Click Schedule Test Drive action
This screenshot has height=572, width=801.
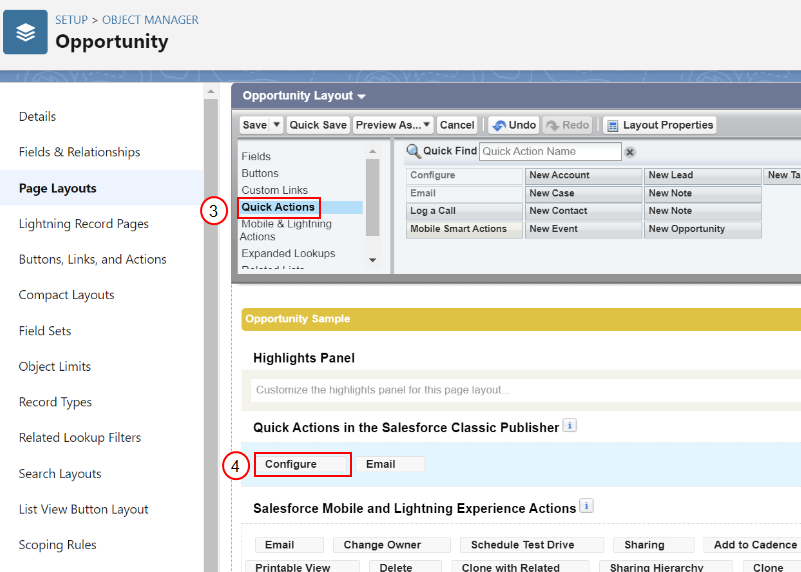532,545
